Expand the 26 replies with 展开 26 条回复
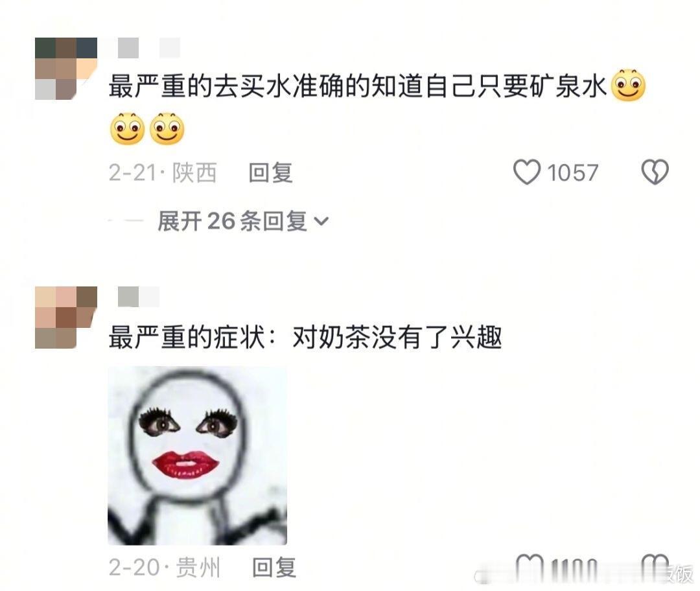The height and width of the screenshot is (591, 700). click(x=243, y=221)
